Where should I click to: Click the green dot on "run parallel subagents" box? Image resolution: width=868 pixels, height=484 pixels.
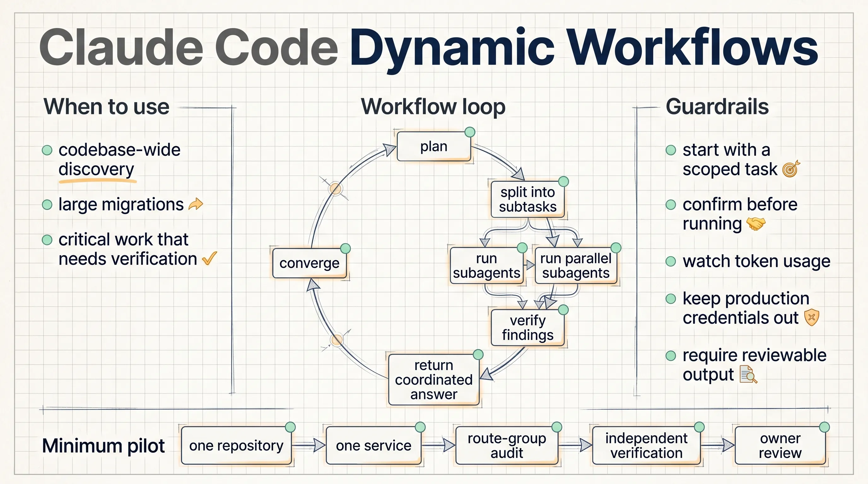[x=616, y=248]
